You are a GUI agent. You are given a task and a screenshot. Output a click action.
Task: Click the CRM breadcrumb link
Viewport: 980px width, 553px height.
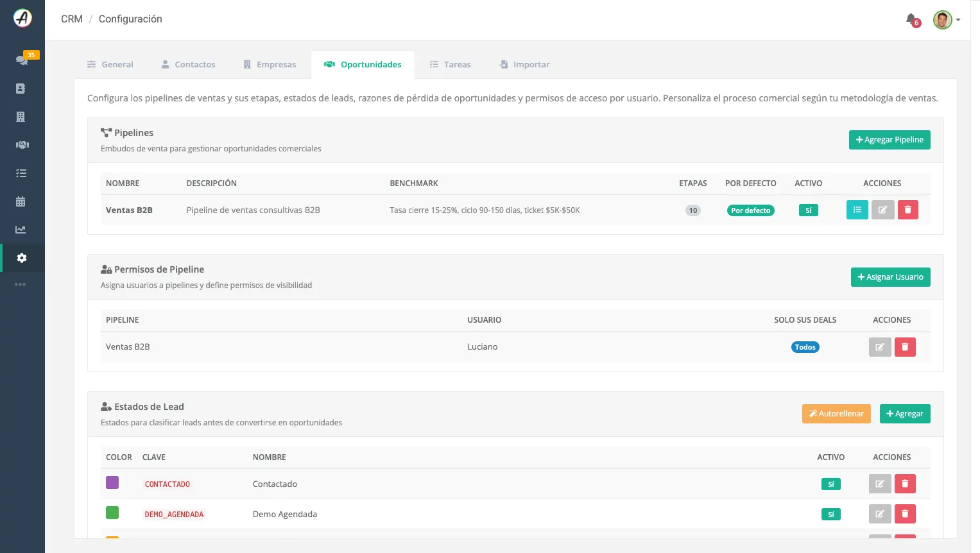click(72, 19)
